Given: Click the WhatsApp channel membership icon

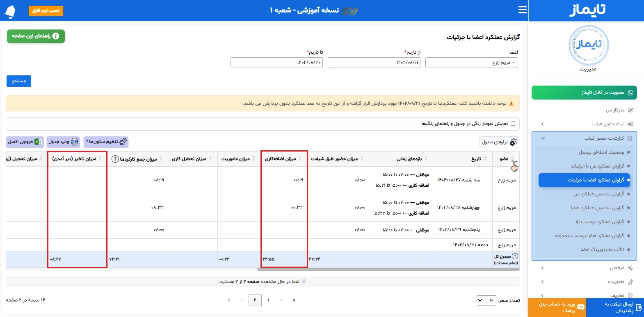Looking at the screenshot, I should pyautogui.click(x=630, y=93).
